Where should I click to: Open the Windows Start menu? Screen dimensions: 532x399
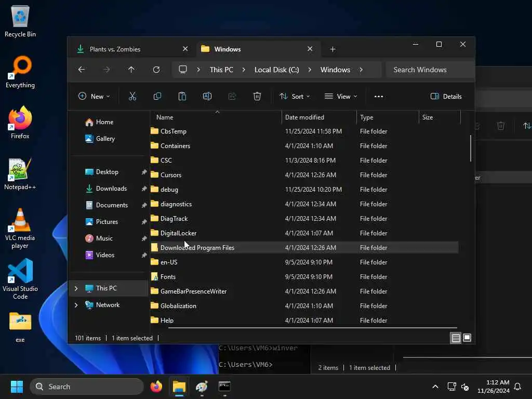17,387
